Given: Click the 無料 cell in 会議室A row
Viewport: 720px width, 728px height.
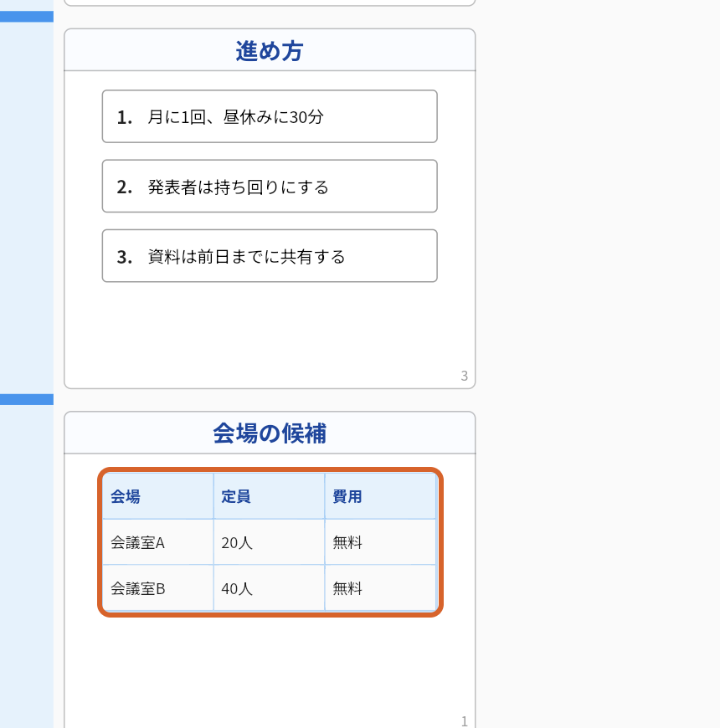Looking at the screenshot, I should pyautogui.click(x=380, y=542).
